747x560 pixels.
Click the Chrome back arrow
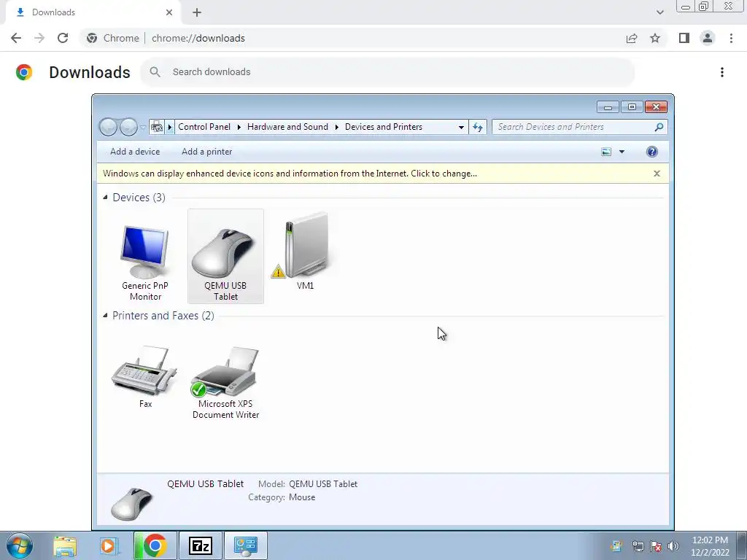pos(16,38)
